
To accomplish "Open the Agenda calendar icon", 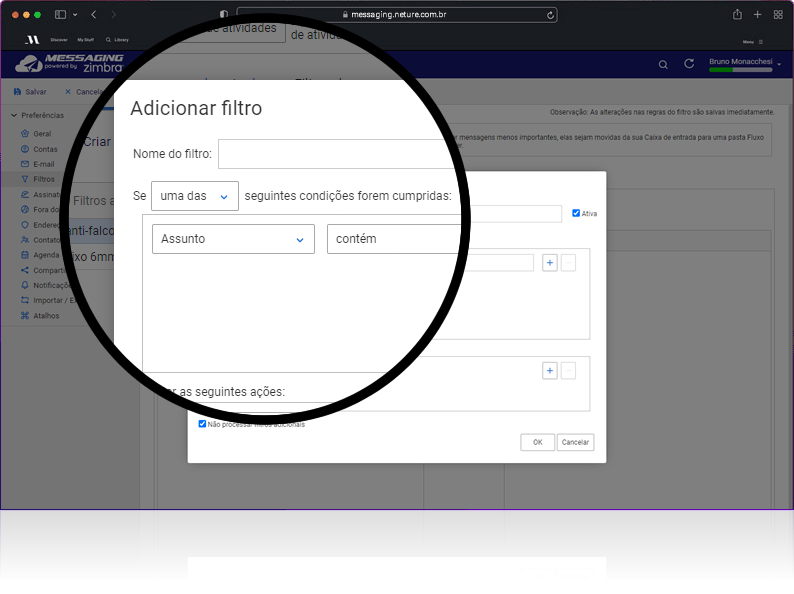I will [25, 255].
